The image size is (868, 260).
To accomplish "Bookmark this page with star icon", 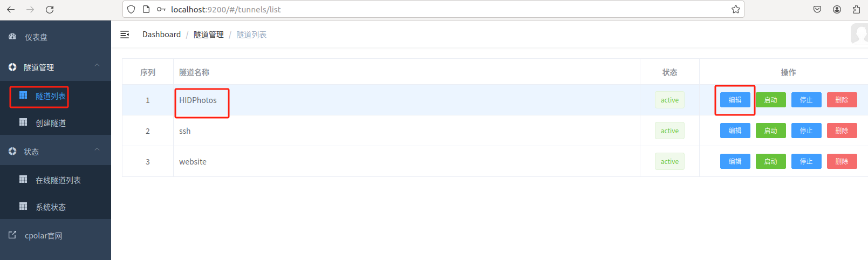I will [735, 9].
